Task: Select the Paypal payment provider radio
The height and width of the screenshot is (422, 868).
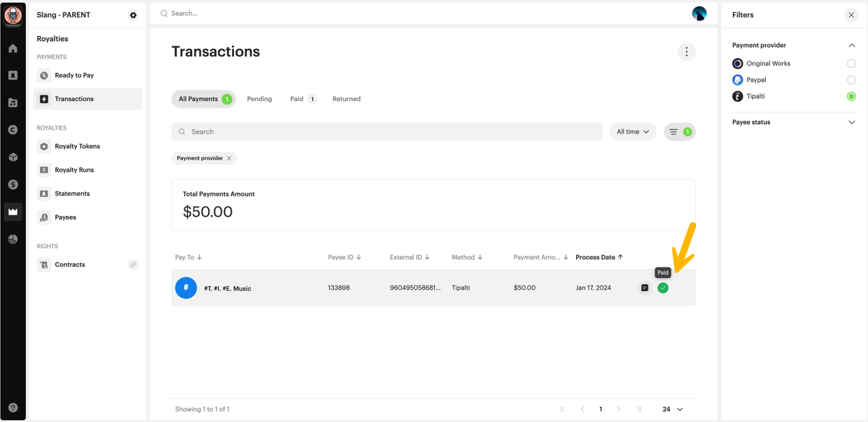Action: [851, 80]
